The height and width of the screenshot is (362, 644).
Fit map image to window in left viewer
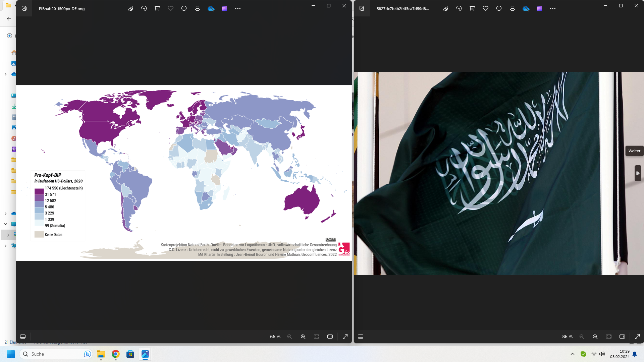pos(317,337)
